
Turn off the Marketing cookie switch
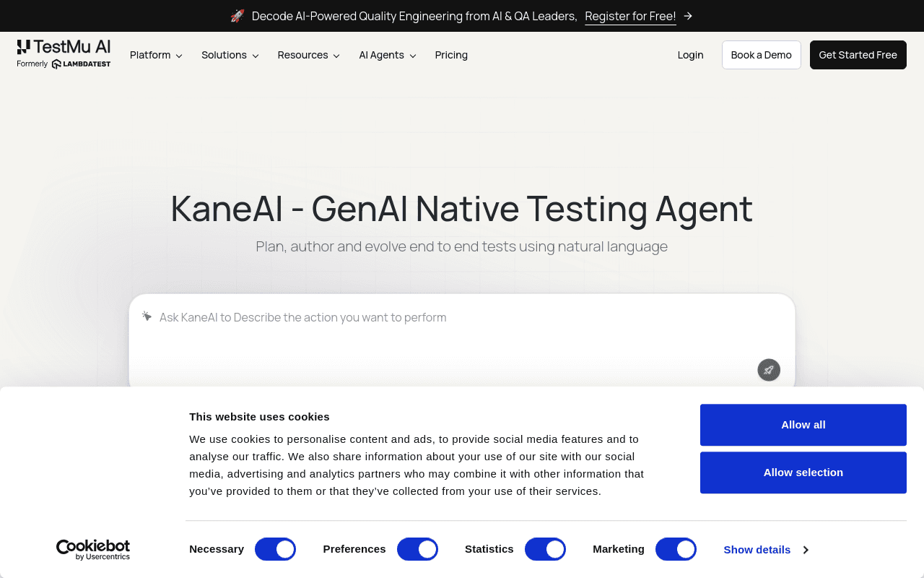(676, 549)
